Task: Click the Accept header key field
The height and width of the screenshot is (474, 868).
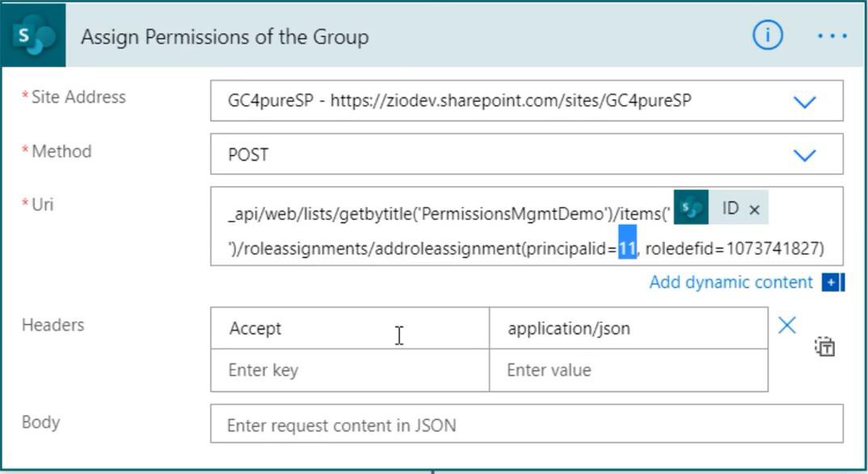Action: [x=350, y=328]
